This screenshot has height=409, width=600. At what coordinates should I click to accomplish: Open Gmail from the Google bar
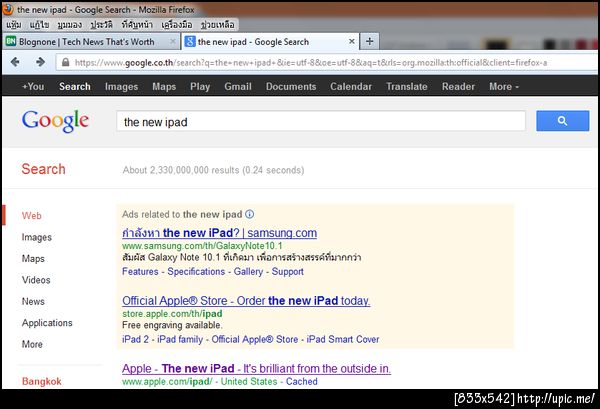tap(238, 86)
